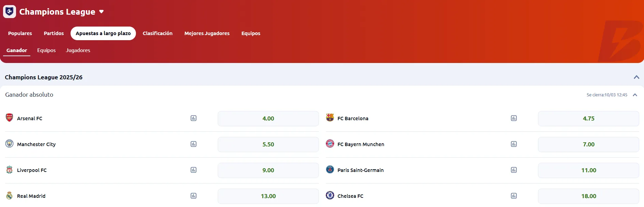Image resolution: width=644 pixels, height=207 pixels.
Task: Open the Champions League competition dropdown
Action: 101,12
